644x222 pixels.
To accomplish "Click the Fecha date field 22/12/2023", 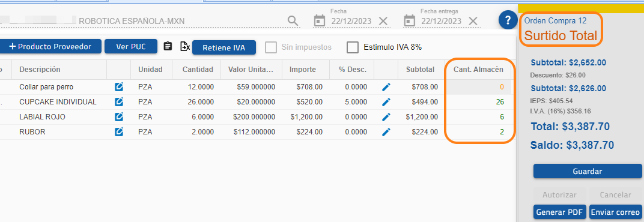I will [351, 22].
